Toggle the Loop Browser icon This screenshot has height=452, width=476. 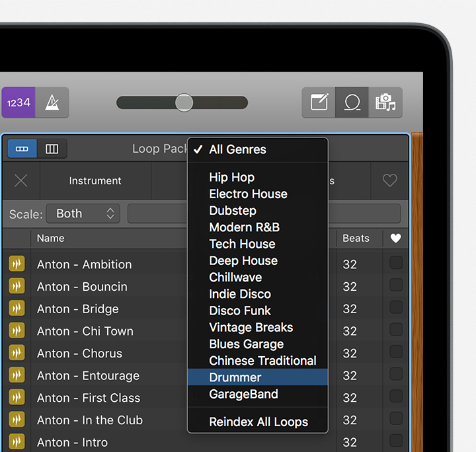pos(352,102)
